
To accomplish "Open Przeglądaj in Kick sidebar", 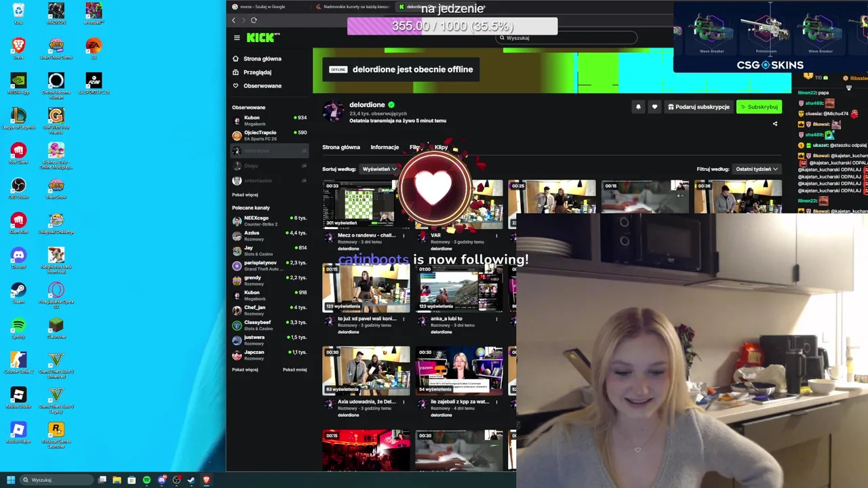I will coord(257,73).
